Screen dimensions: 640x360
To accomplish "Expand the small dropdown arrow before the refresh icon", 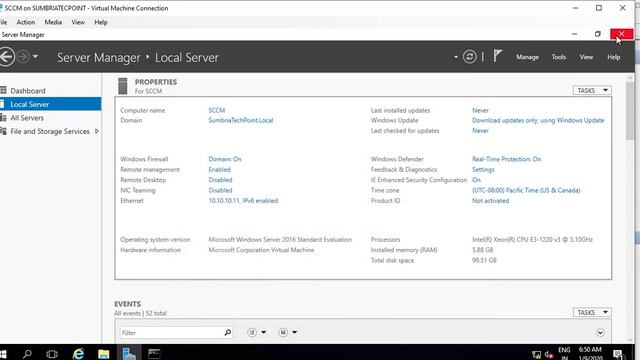I will (x=456, y=57).
